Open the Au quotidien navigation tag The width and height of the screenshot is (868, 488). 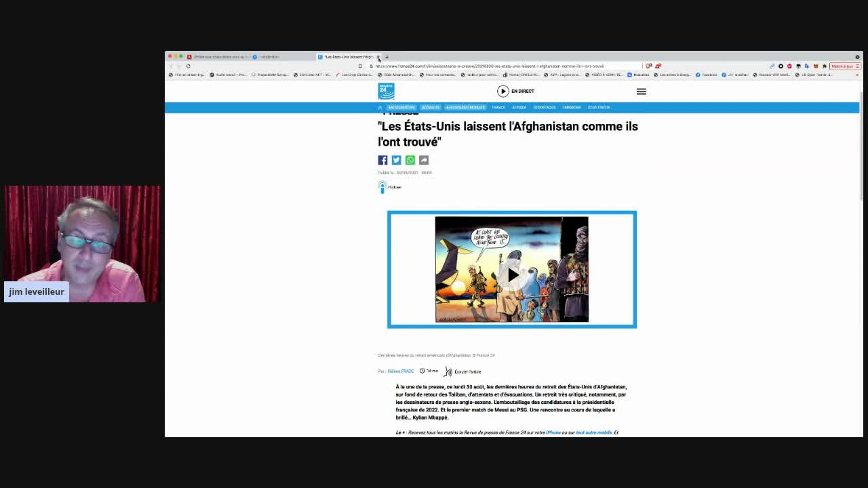[x=401, y=107]
